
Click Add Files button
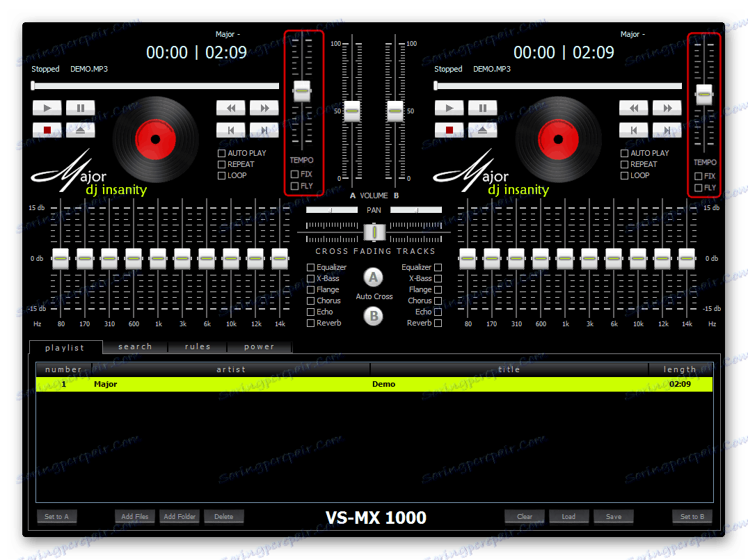[x=135, y=517]
